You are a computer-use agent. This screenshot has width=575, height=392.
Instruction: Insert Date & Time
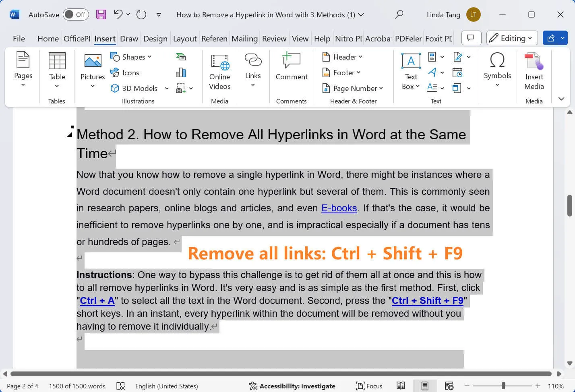click(457, 72)
